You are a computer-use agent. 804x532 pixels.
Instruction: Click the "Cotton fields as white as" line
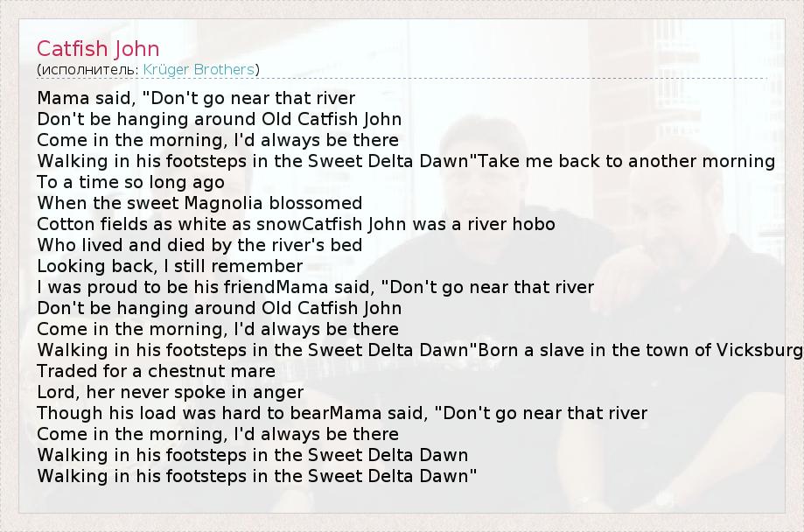(296, 224)
